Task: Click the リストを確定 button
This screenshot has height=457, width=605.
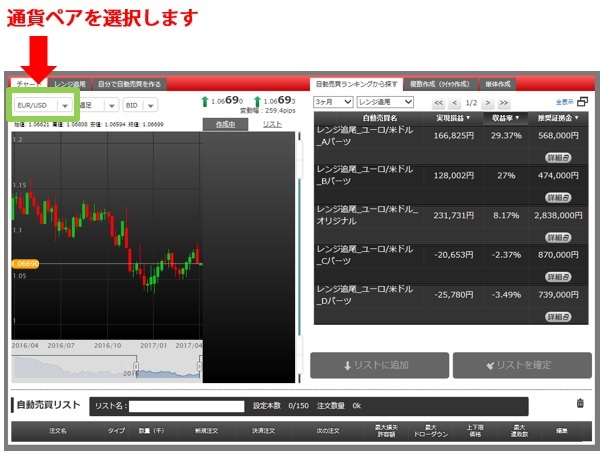Action: click(521, 365)
